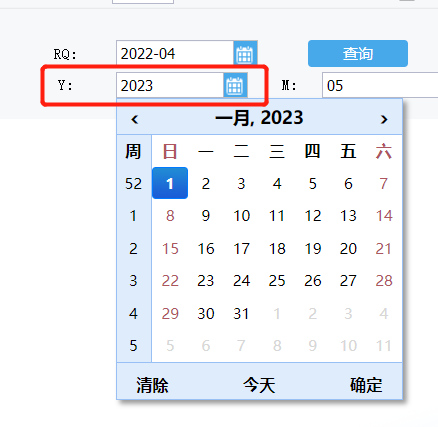This screenshot has width=438, height=427.
Task: Pick January 10 in calendar
Action: point(241,216)
